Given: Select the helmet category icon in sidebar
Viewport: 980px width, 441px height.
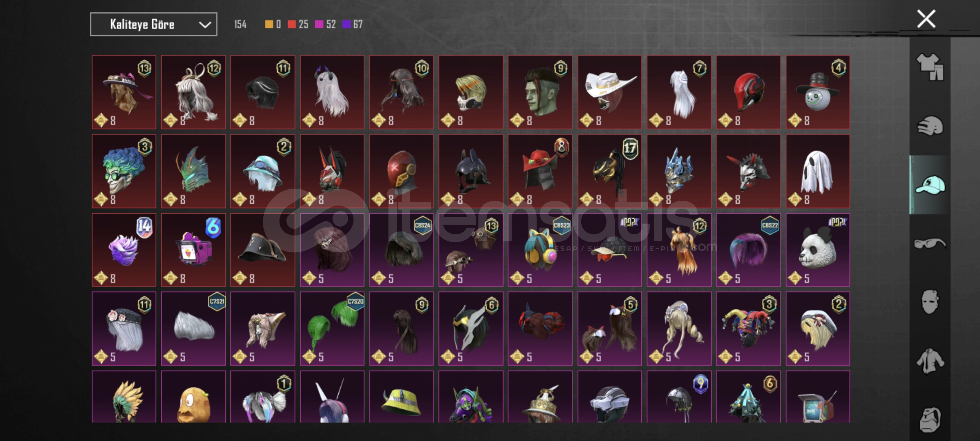Looking at the screenshot, I should [x=930, y=126].
